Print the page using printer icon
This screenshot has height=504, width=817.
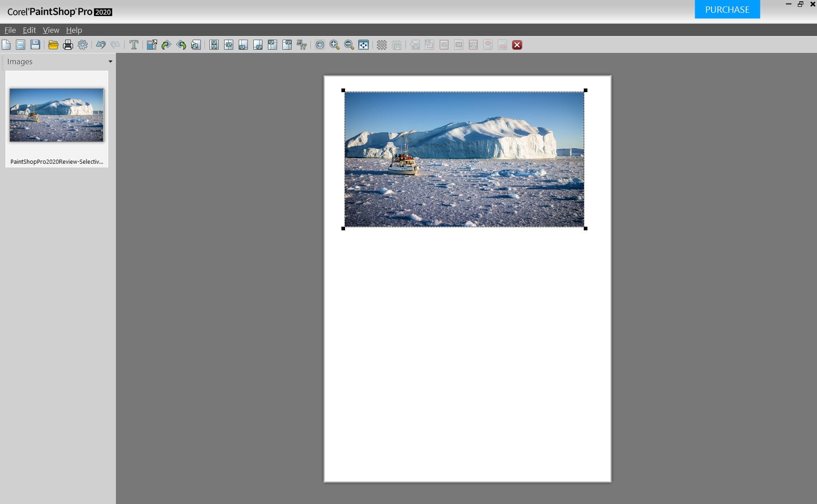(68, 45)
